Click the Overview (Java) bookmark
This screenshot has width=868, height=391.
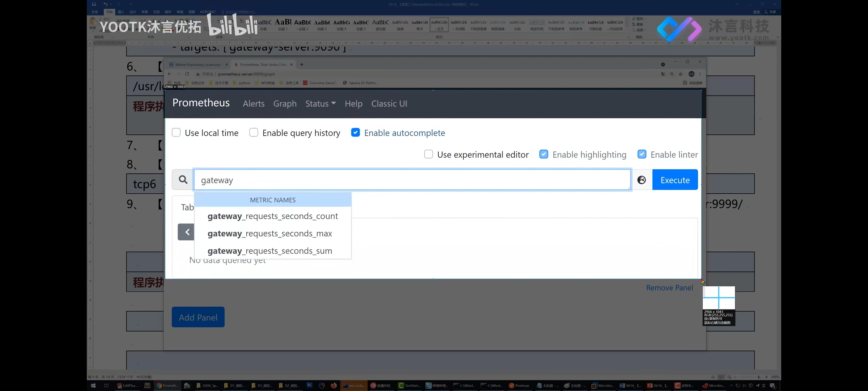pyautogui.click(x=321, y=83)
